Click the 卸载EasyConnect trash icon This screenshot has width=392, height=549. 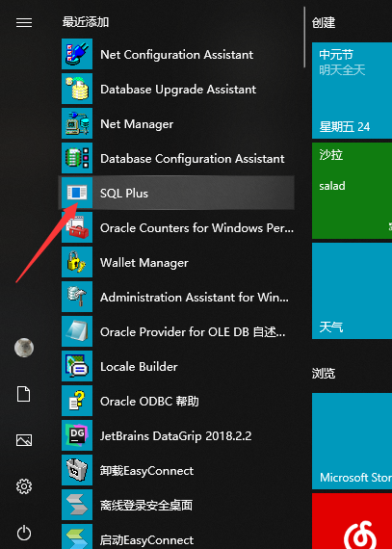coord(77,470)
